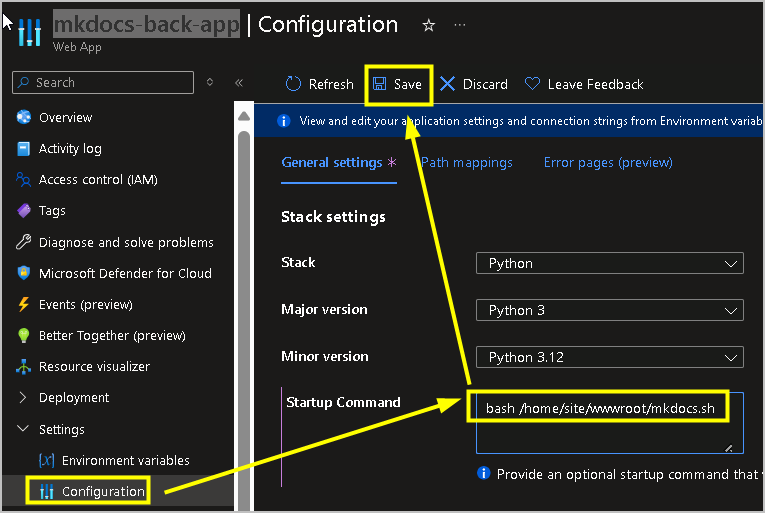The width and height of the screenshot is (765, 513).
Task: Open the Stack dropdown showing Python
Action: 609,264
